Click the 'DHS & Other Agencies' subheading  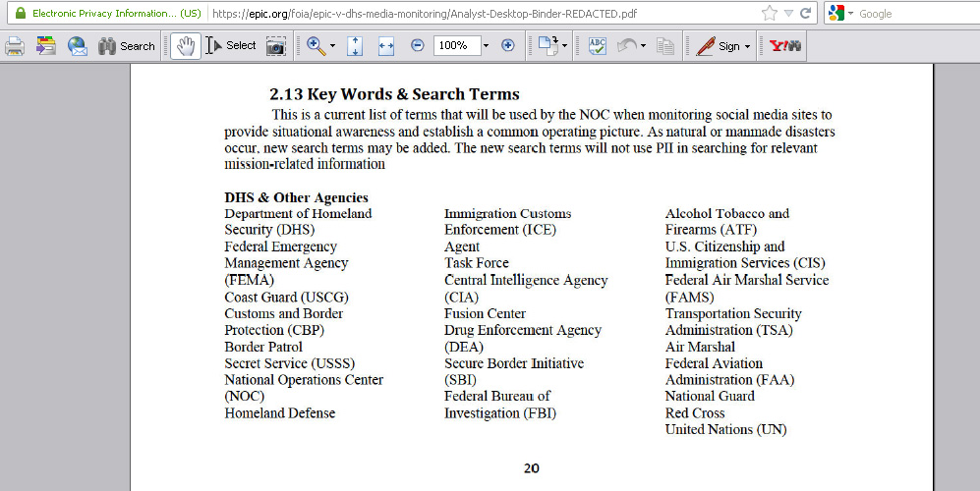tap(296, 197)
